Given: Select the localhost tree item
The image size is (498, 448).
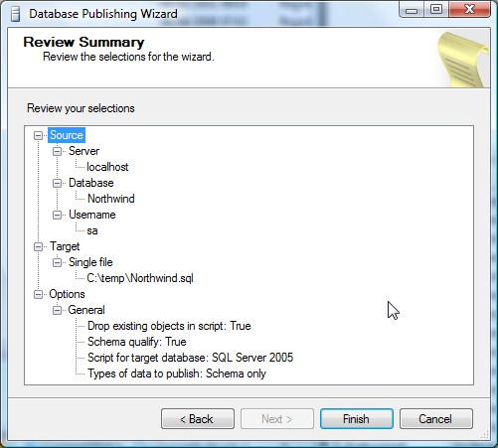Looking at the screenshot, I should [x=107, y=167].
